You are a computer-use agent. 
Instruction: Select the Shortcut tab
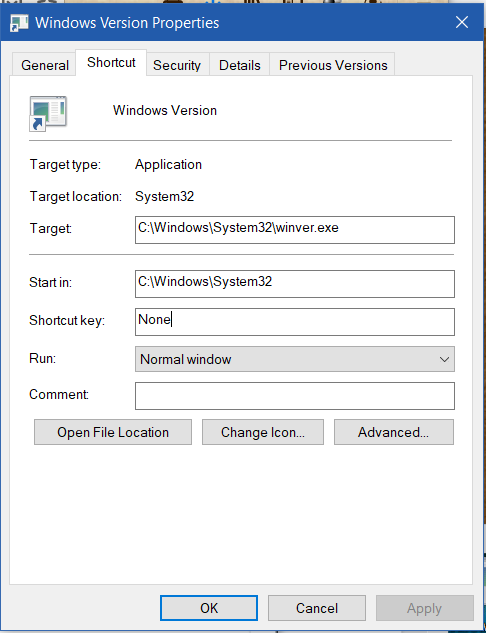[111, 63]
